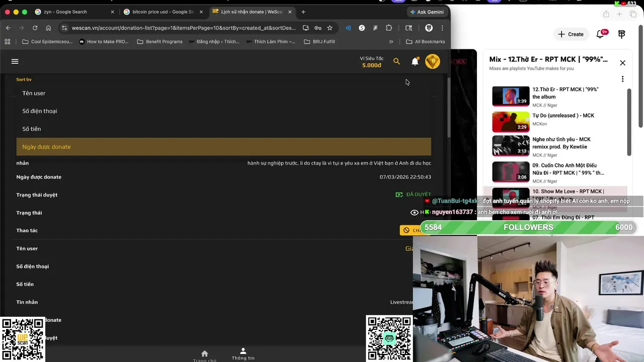Click the feather extension icon
The height and width of the screenshot is (362, 644).
tap(375, 28)
